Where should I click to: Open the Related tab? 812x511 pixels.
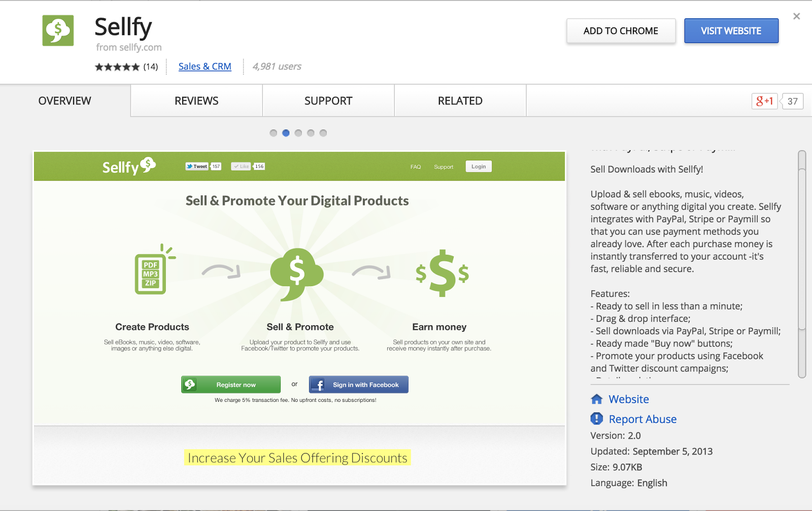pos(460,100)
